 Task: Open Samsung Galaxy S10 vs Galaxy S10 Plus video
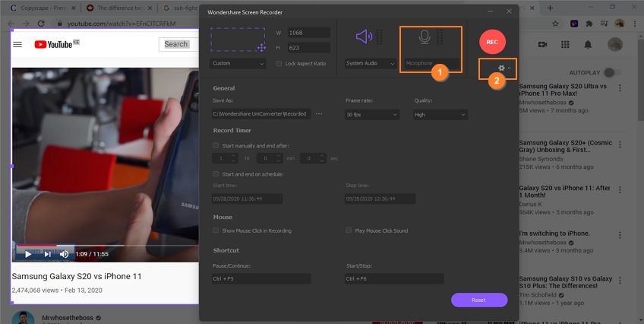[x=566, y=282]
